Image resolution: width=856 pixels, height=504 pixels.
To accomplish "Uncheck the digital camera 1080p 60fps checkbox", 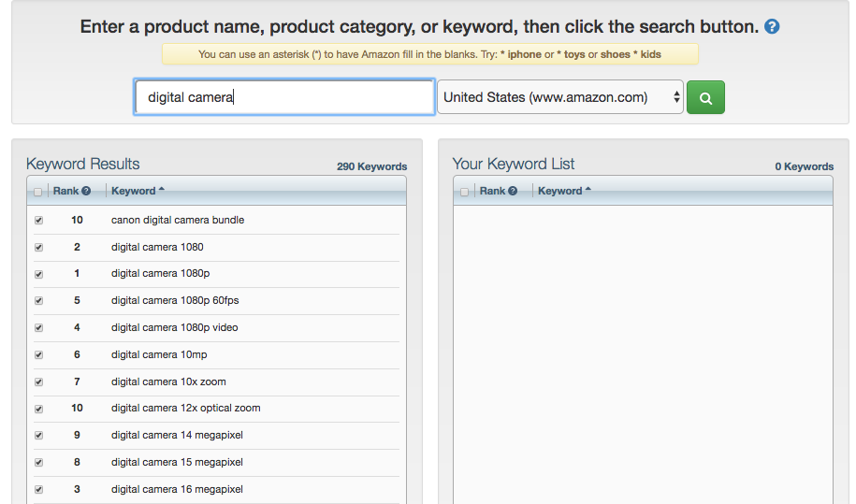I will pyautogui.click(x=38, y=301).
